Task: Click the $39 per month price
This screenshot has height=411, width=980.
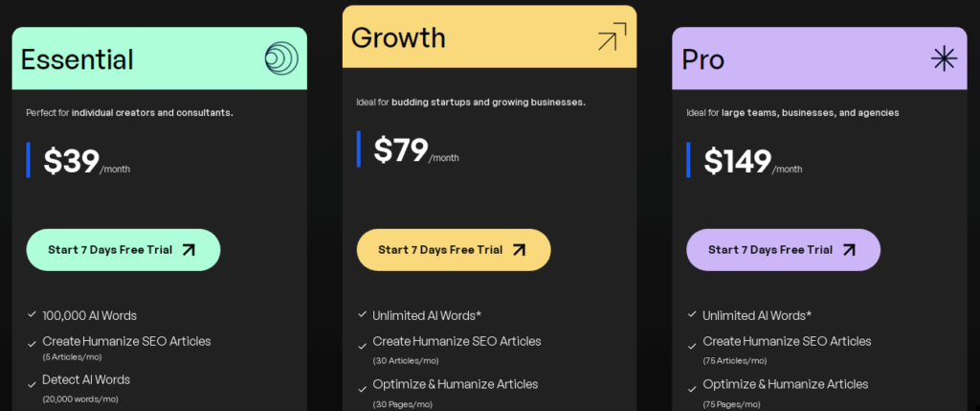Action: point(85,162)
